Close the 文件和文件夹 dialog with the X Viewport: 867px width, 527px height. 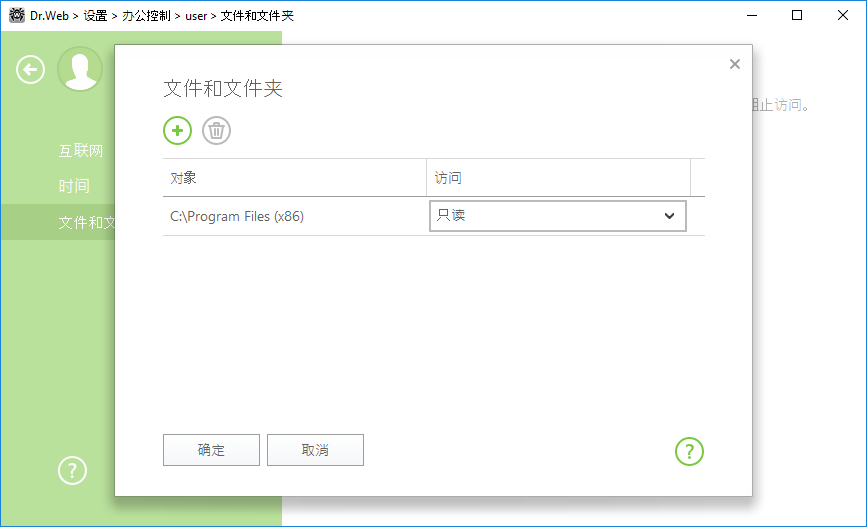click(734, 64)
